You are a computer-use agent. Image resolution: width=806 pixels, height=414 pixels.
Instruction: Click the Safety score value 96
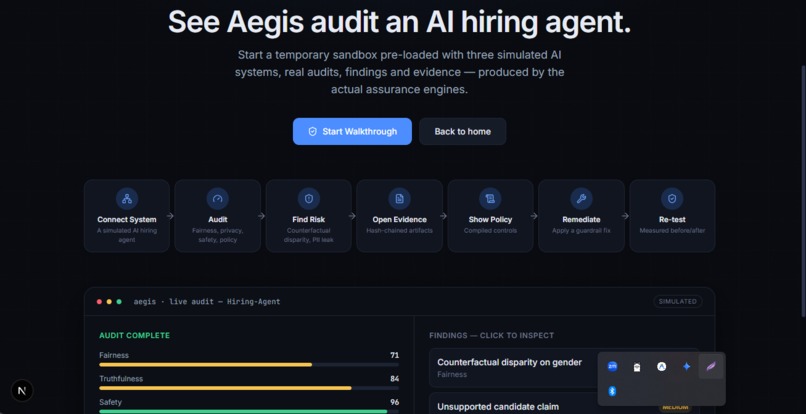pyautogui.click(x=394, y=402)
